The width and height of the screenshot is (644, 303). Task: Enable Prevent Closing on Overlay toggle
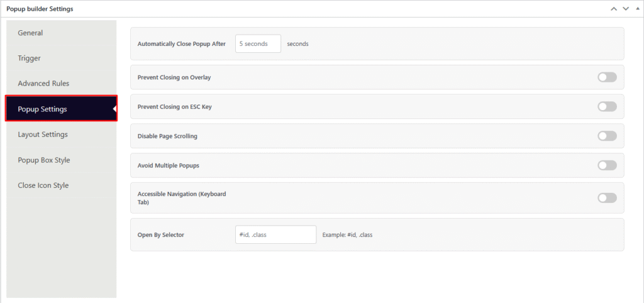(607, 77)
